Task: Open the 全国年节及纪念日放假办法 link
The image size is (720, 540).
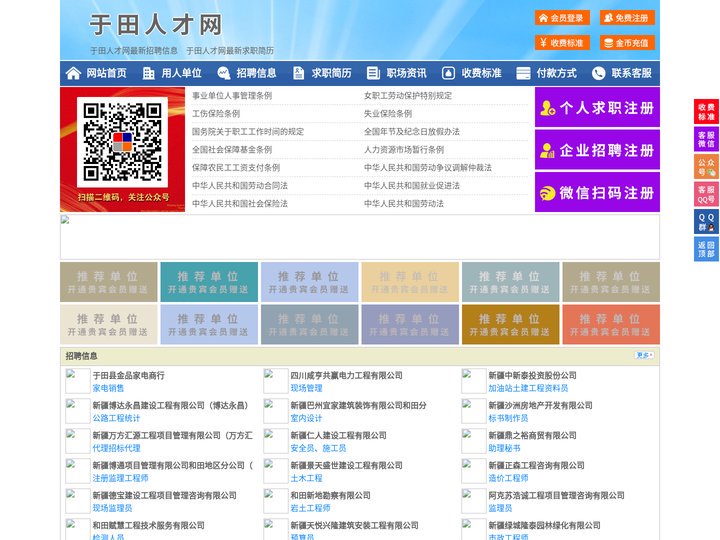Action: pos(411,131)
